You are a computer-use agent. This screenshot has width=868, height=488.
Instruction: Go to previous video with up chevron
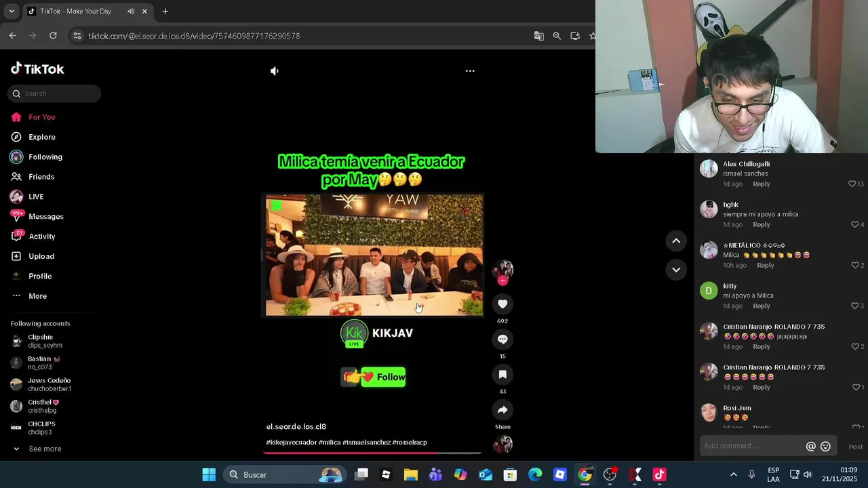pos(676,241)
